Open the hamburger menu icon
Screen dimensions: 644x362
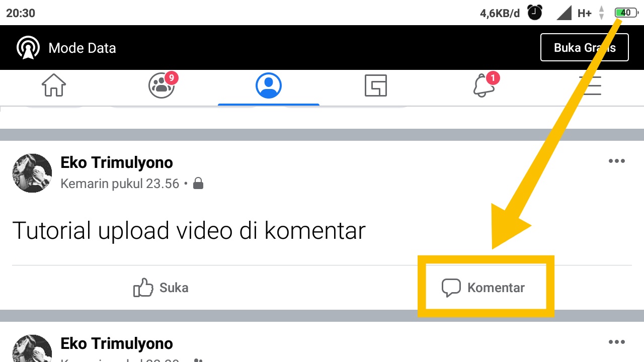pos(591,85)
